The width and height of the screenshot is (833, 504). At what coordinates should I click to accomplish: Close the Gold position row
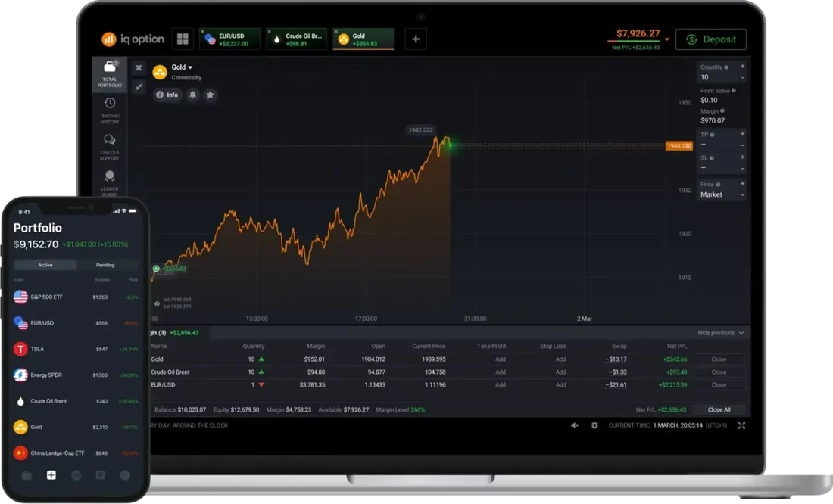tap(718, 359)
